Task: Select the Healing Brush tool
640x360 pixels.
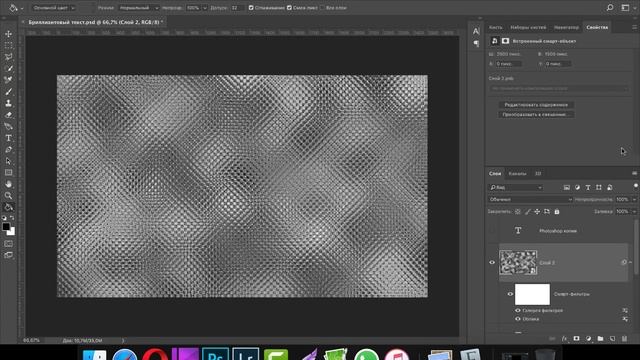Action: point(8,80)
